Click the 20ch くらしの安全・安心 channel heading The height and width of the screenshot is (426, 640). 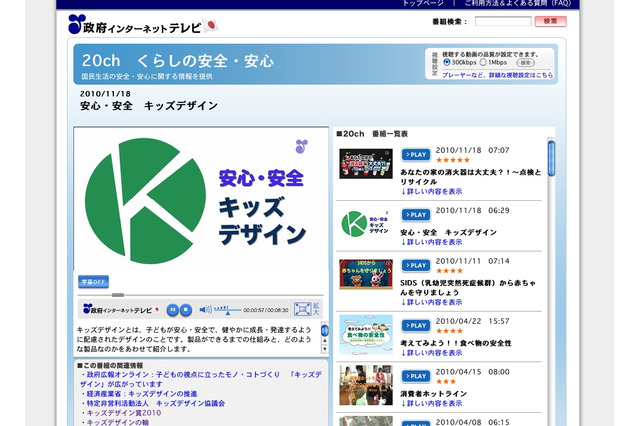pyautogui.click(x=178, y=61)
